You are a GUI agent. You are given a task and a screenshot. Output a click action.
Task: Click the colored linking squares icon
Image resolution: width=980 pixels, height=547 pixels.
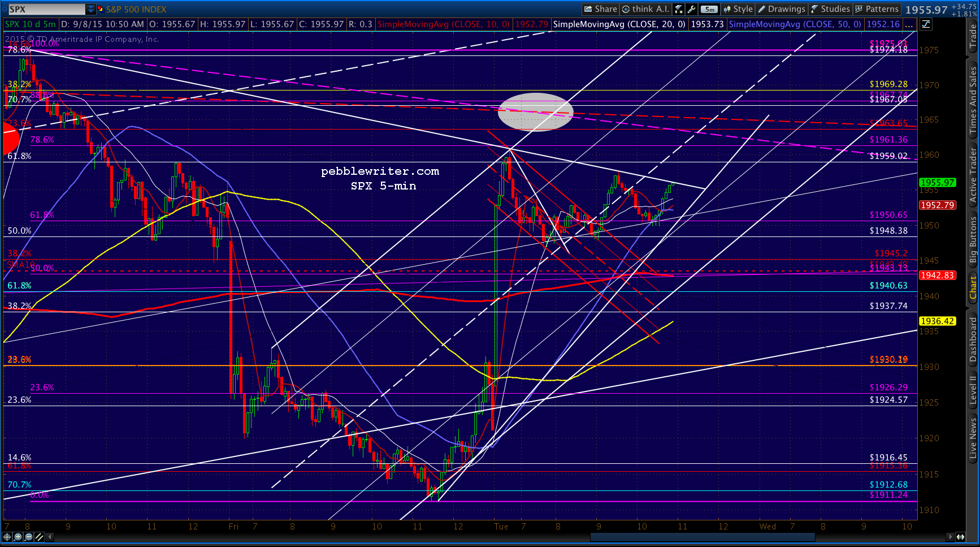coord(101,9)
